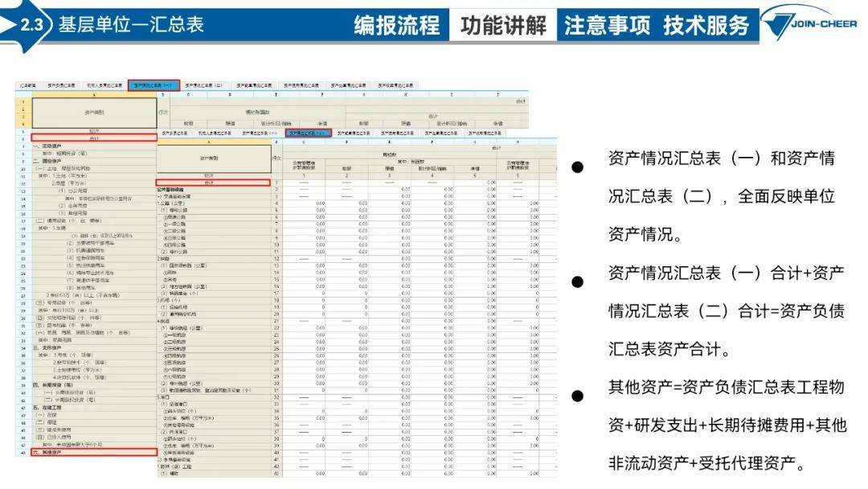This screenshot has height=489, width=868.
Task: Open the 技术服务 header tab
Action: [x=706, y=25]
